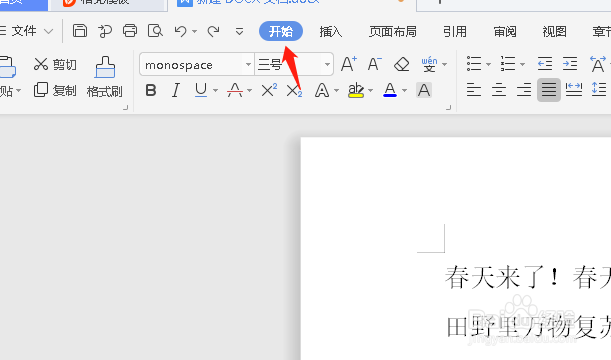The height and width of the screenshot is (360, 611).
Task: Toggle character shading A icon
Action: click(424, 90)
